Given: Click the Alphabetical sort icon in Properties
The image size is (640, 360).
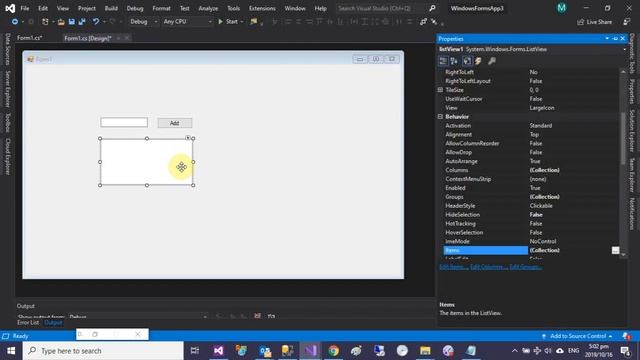Looking at the screenshot, I should pos(454,61).
